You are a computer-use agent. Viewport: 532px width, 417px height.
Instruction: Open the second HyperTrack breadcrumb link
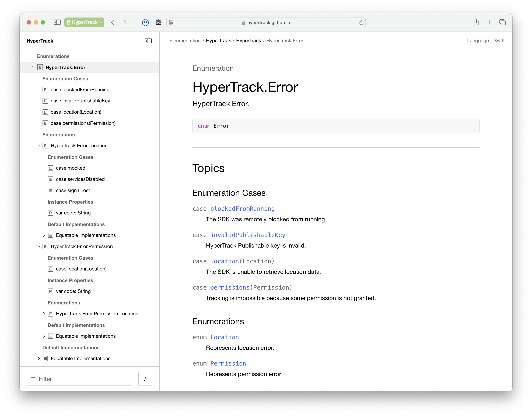[248, 41]
